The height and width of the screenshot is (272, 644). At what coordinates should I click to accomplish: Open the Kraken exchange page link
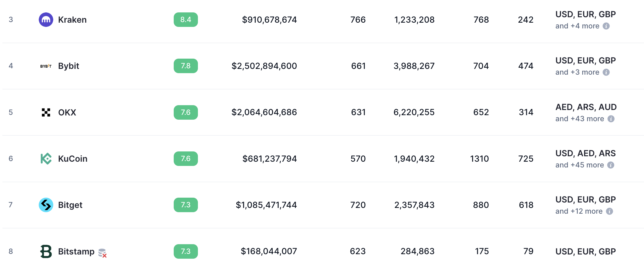[72, 20]
